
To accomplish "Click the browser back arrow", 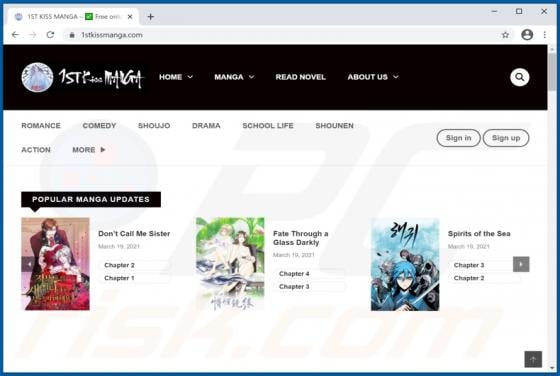I will point(15,35).
